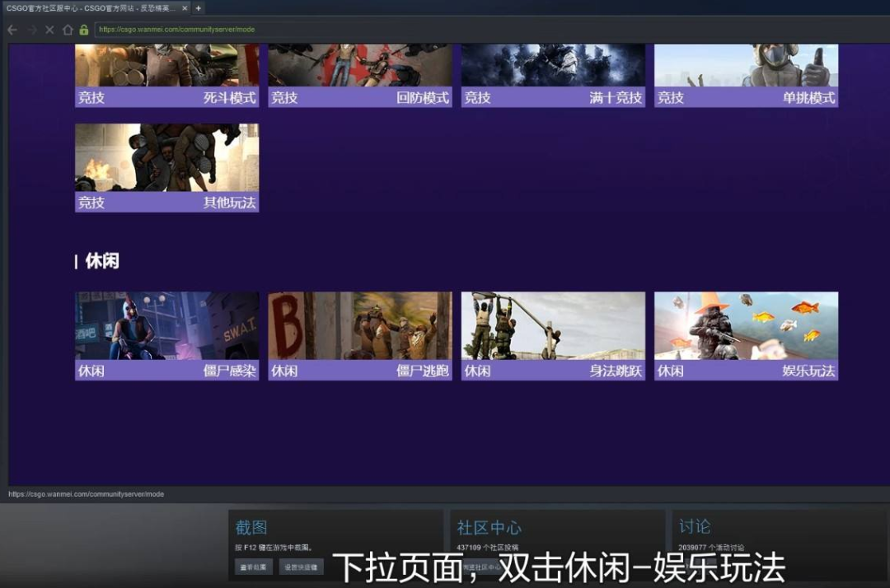Open the 竞技 死斗模式 card
Image resolution: width=890 pixels, height=588 pixels.
[x=166, y=76]
